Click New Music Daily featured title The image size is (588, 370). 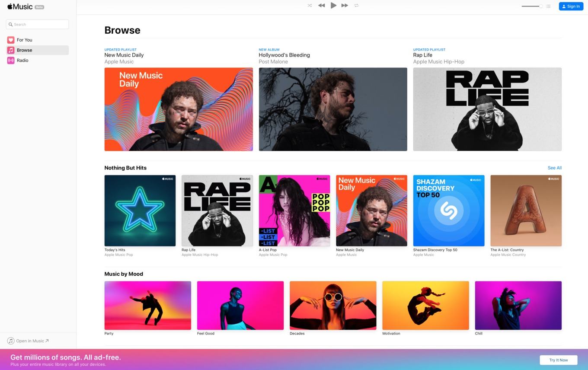pos(124,55)
